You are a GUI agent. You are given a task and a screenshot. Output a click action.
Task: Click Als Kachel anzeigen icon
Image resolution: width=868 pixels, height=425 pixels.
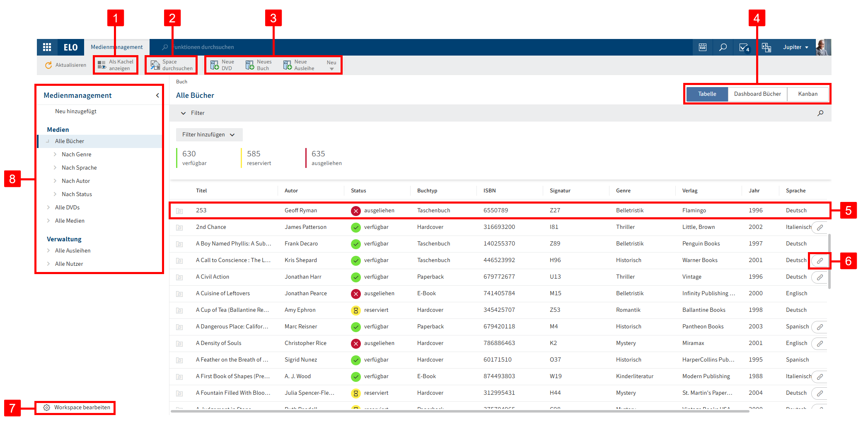coord(102,65)
